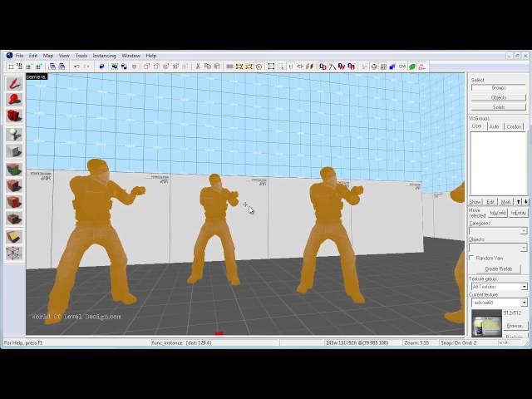Switch to the User VisGroups tab
Image resolution: width=532 pixels, height=399 pixels.
tap(477, 126)
